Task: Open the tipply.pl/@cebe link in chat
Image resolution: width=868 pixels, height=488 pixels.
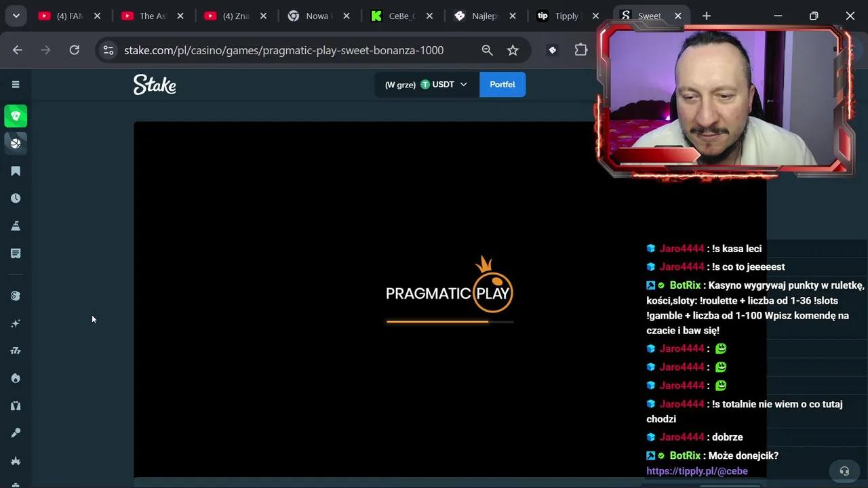Action: pyautogui.click(x=697, y=471)
